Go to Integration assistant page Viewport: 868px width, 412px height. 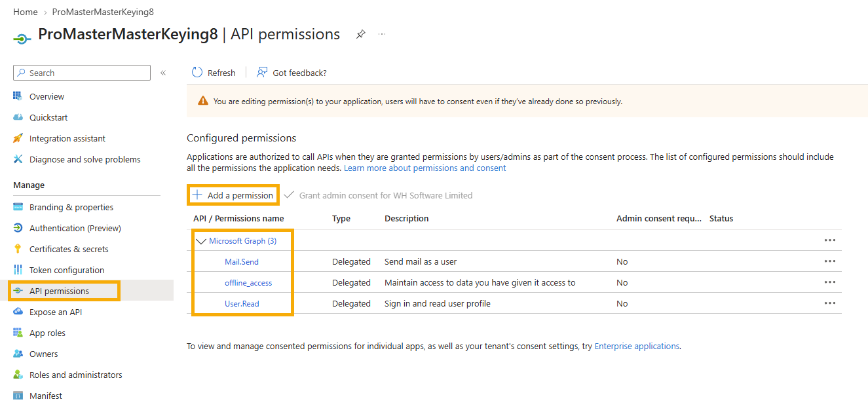pyautogui.click(x=67, y=138)
